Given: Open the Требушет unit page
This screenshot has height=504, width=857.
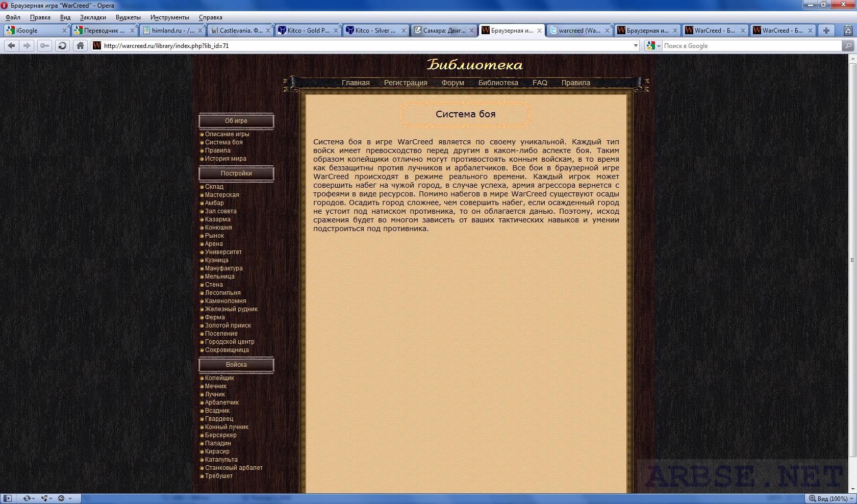Looking at the screenshot, I should [x=218, y=476].
